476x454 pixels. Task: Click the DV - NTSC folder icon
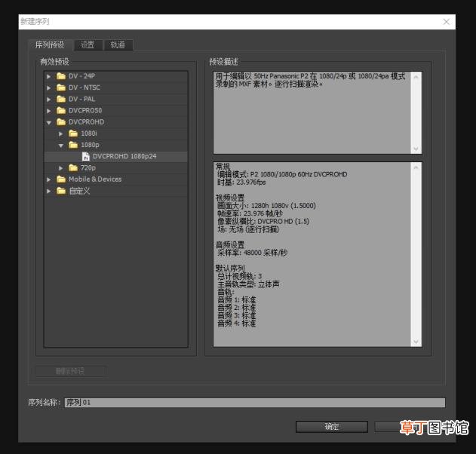click(61, 87)
